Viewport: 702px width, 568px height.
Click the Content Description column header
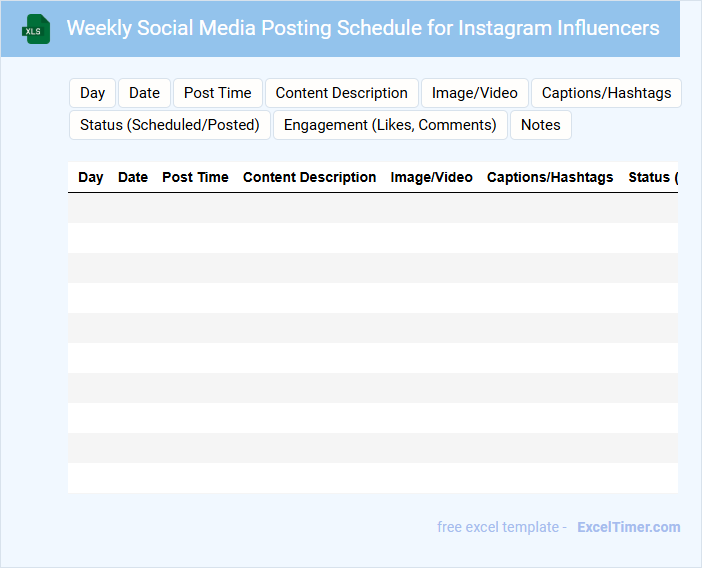point(310,177)
